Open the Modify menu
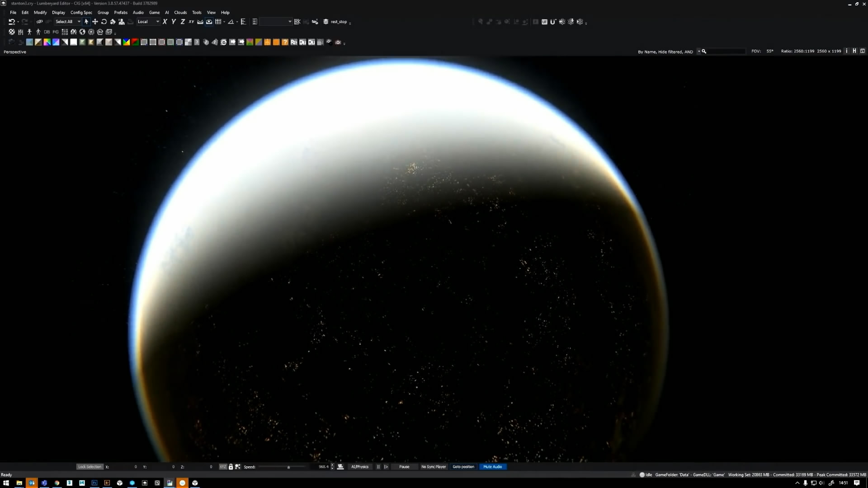Image resolution: width=868 pixels, height=488 pixels. click(40, 13)
